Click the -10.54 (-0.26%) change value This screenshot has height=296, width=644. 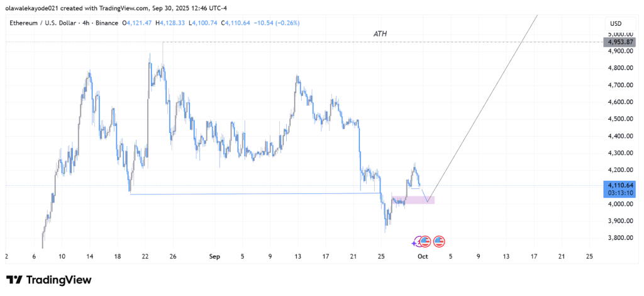tap(277, 23)
